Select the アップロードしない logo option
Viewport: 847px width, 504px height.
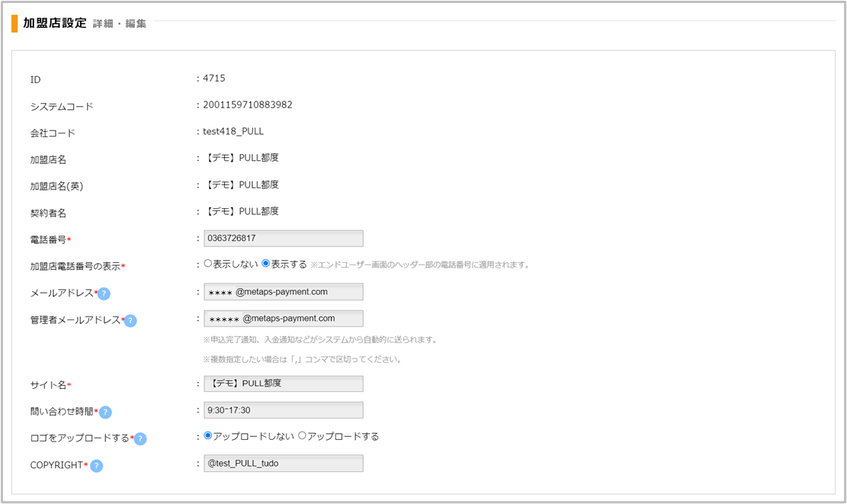(x=207, y=436)
